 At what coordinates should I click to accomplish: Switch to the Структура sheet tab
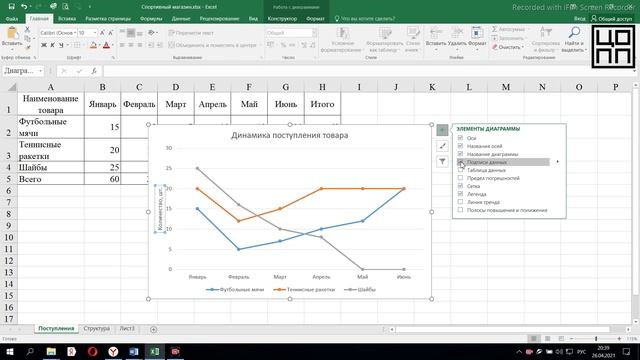pos(96,329)
